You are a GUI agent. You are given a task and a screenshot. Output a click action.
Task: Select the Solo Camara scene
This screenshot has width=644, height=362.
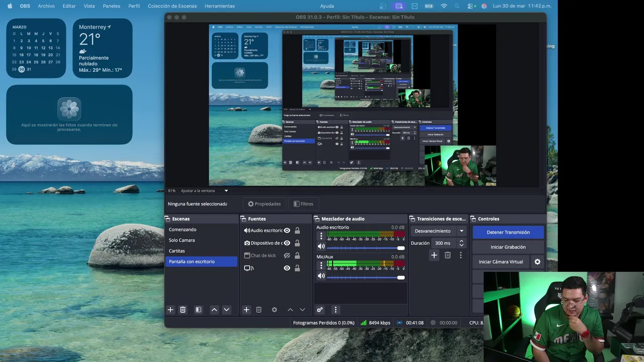pyautogui.click(x=201, y=240)
